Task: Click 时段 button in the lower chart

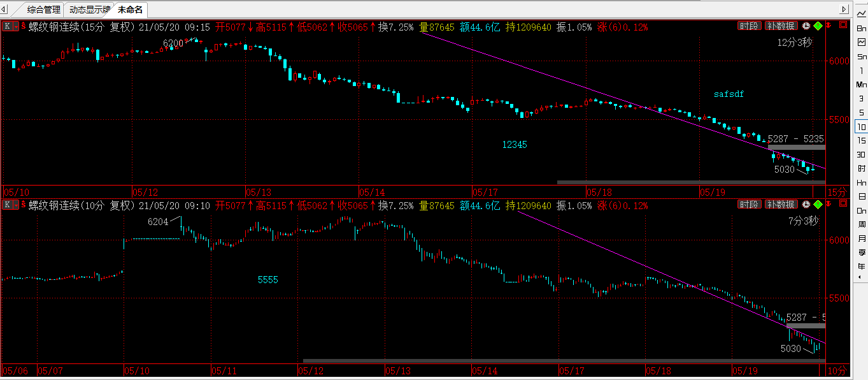Action: 750,205
